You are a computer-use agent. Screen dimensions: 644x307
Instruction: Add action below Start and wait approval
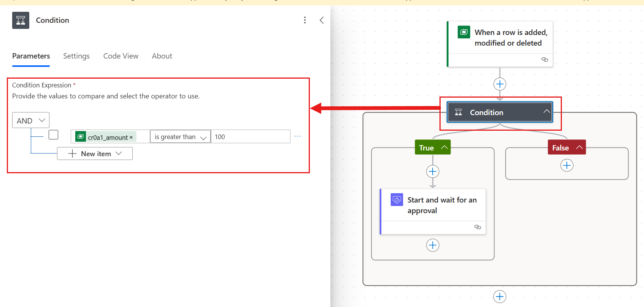point(433,245)
